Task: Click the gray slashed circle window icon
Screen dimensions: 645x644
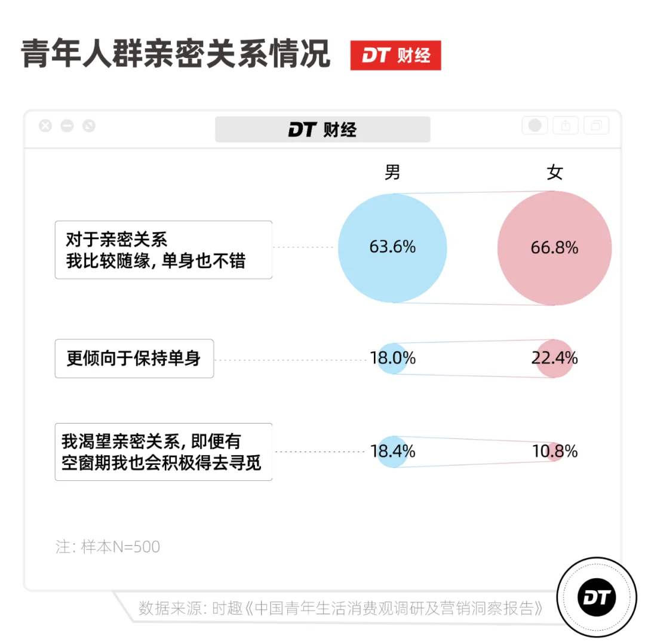Action: (89, 126)
